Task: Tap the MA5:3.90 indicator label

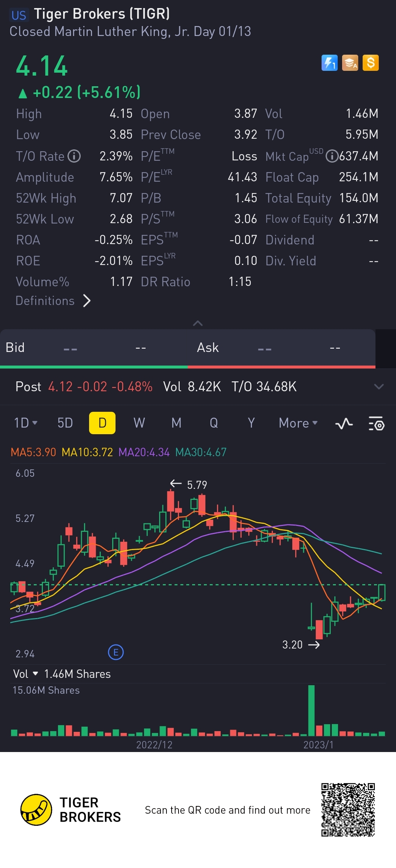Action: (33, 452)
